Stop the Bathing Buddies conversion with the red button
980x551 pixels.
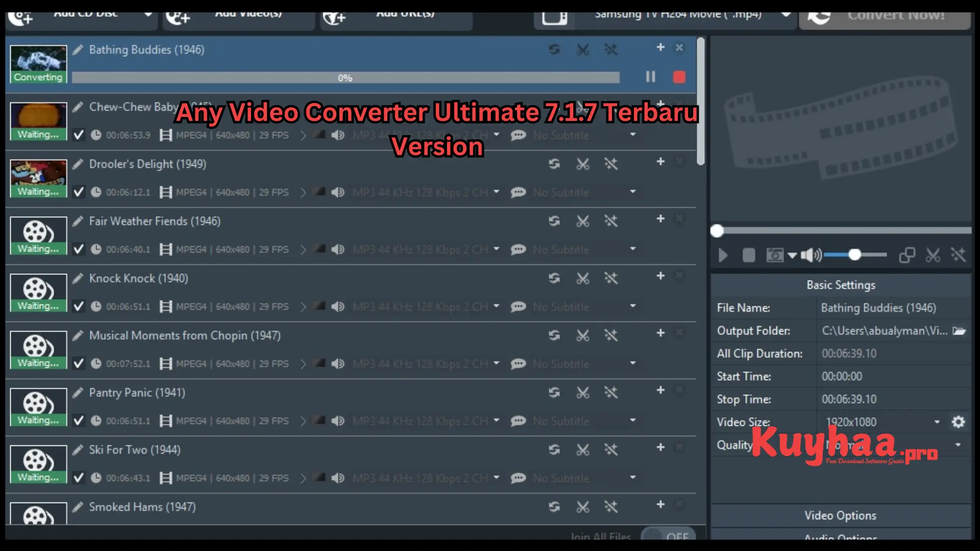tap(679, 77)
